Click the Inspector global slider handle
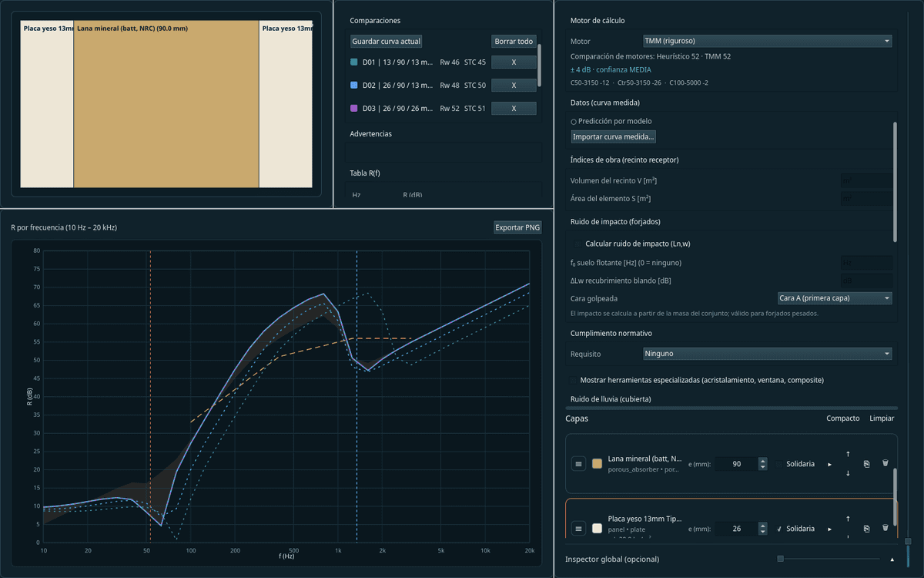924x578 pixels. pyautogui.click(x=780, y=559)
